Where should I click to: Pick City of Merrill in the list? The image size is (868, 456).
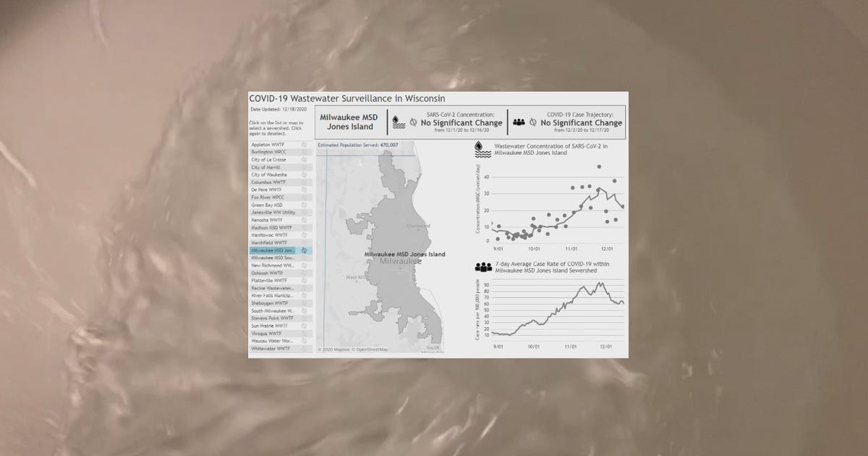(281, 167)
